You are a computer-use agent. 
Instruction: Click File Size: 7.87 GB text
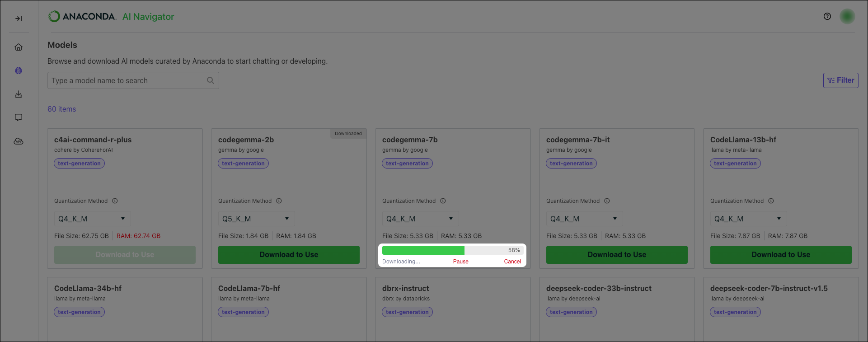pos(735,236)
